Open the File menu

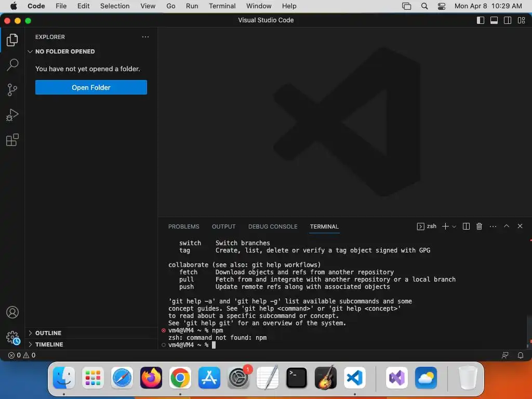click(61, 6)
